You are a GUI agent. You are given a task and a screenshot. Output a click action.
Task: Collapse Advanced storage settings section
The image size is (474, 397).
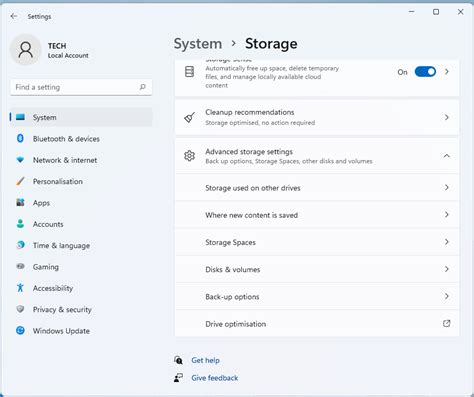point(447,156)
